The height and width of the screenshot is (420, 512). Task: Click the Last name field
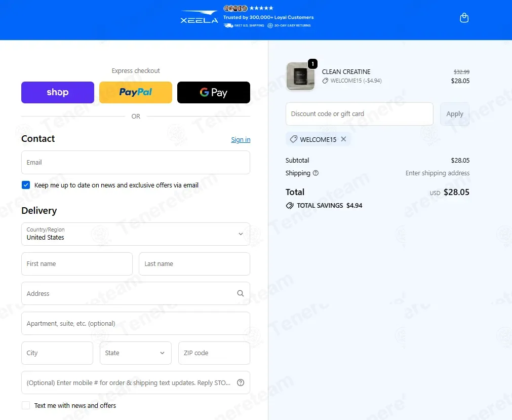coord(194,263)
